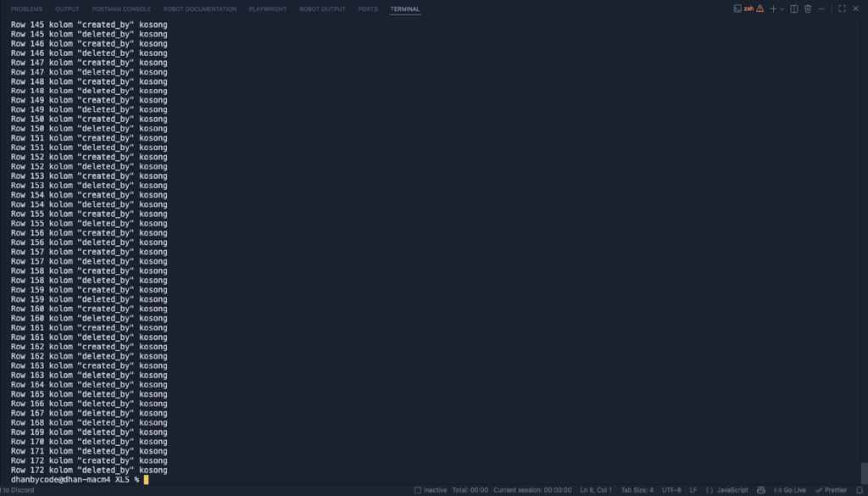Kill terminal with the trash icon
This screenshot has height=496, width=868.
coord(808,8)
